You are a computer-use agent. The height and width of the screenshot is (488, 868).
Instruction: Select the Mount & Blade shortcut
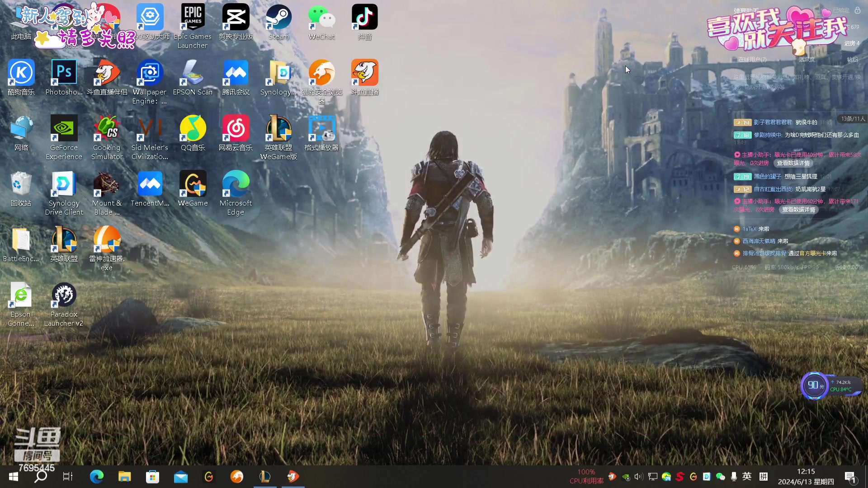click(107, 193)
